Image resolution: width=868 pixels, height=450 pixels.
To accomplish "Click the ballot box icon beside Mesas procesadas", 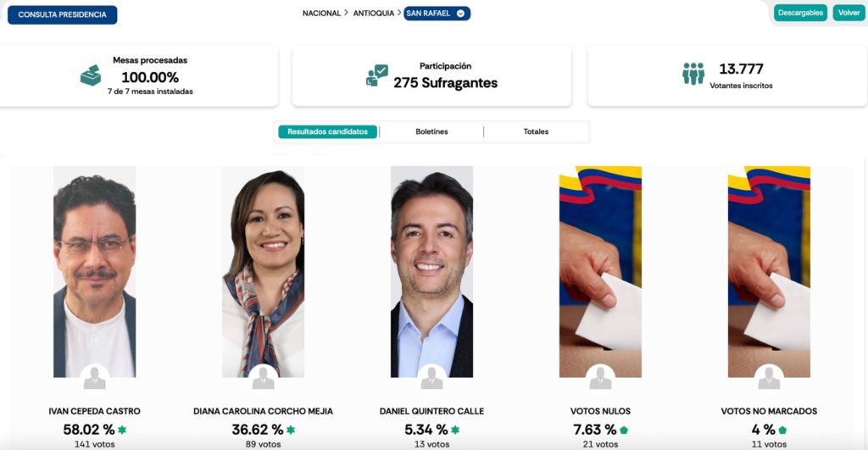I will coord(91,75).
